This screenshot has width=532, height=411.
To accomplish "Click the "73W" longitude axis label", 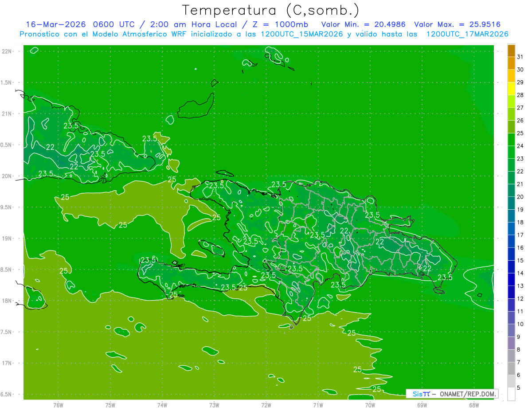I will (214, 405).
